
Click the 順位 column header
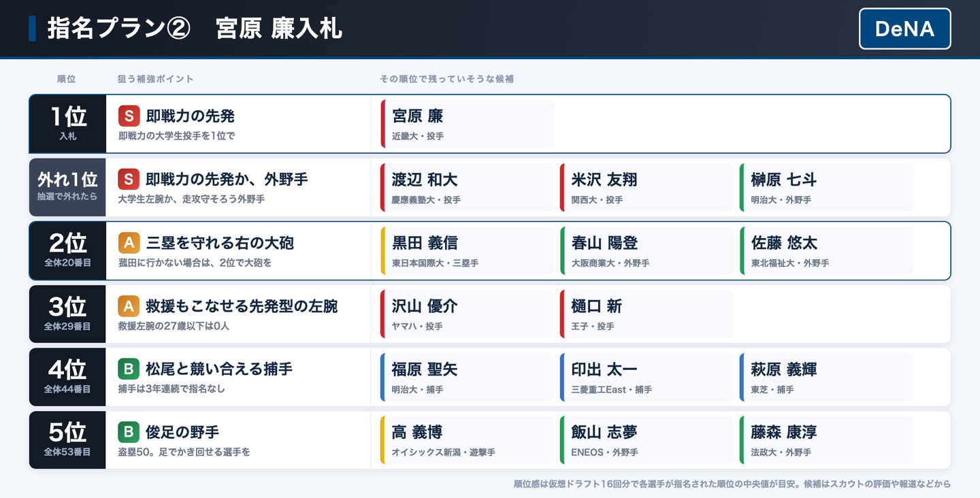(x=67, y=79)
